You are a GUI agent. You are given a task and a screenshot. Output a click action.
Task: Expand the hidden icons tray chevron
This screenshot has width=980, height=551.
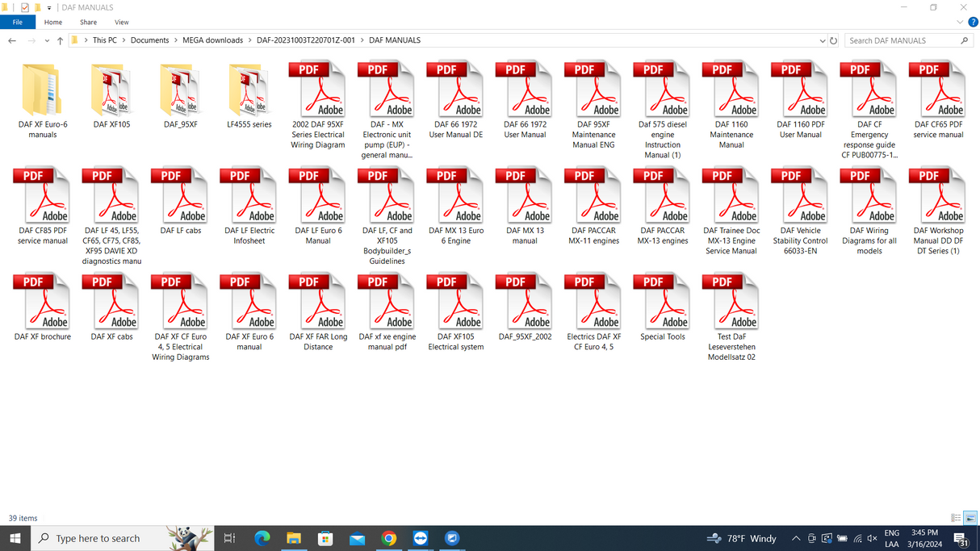click(795, 538)
